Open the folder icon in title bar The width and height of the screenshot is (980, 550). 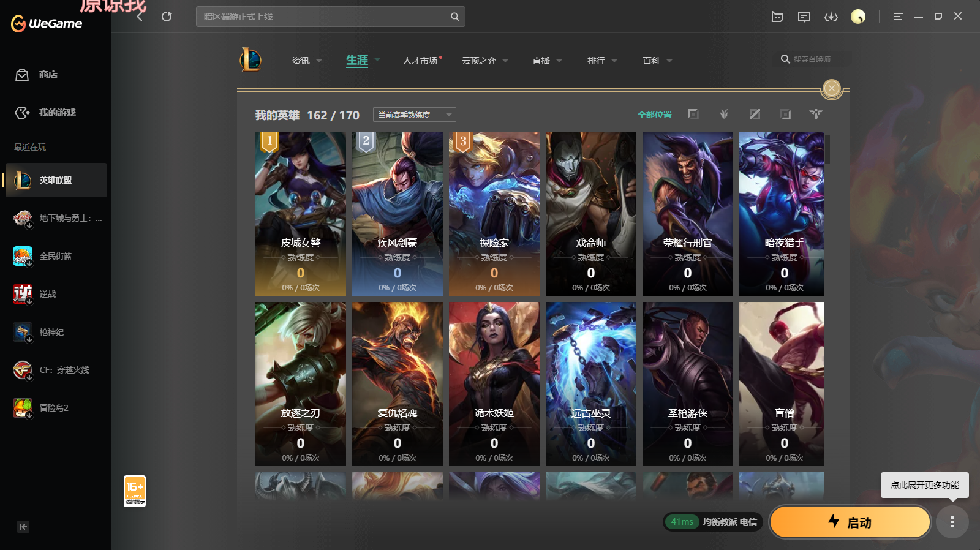click(777, 17)
